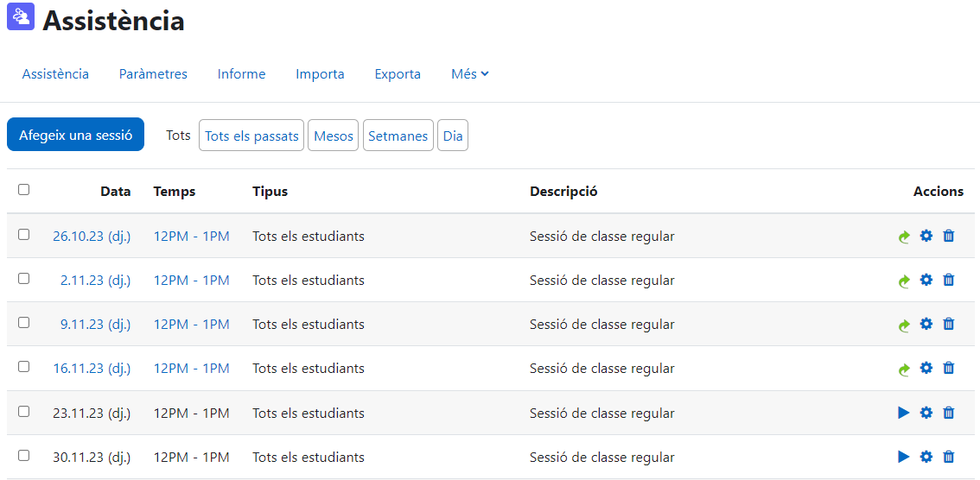
Task: Check the box for 16.11.23 session
Action: pos(23,367)
